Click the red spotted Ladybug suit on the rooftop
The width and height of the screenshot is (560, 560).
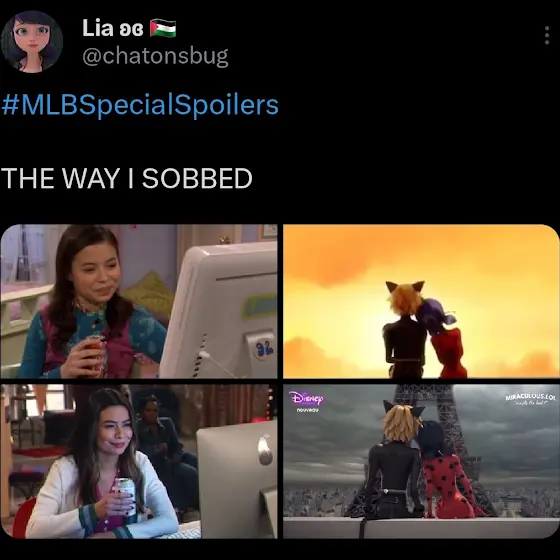pyautogui.click(x=449, y=486)
